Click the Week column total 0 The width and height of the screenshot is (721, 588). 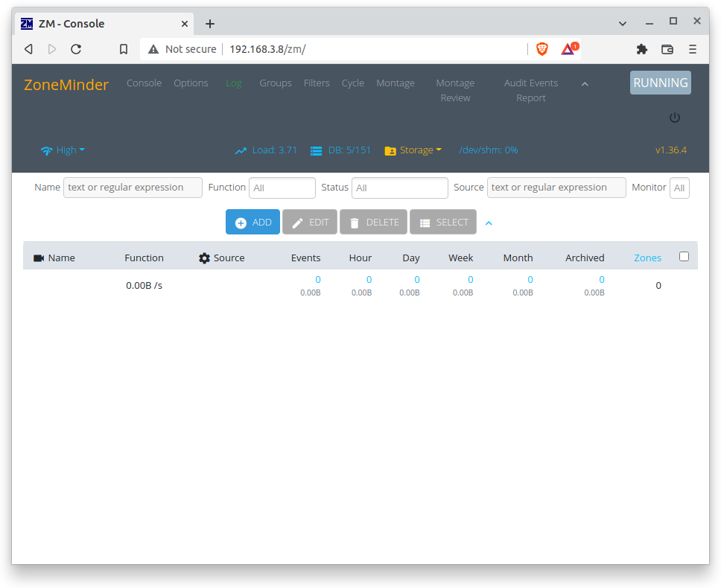pos(471,280)
